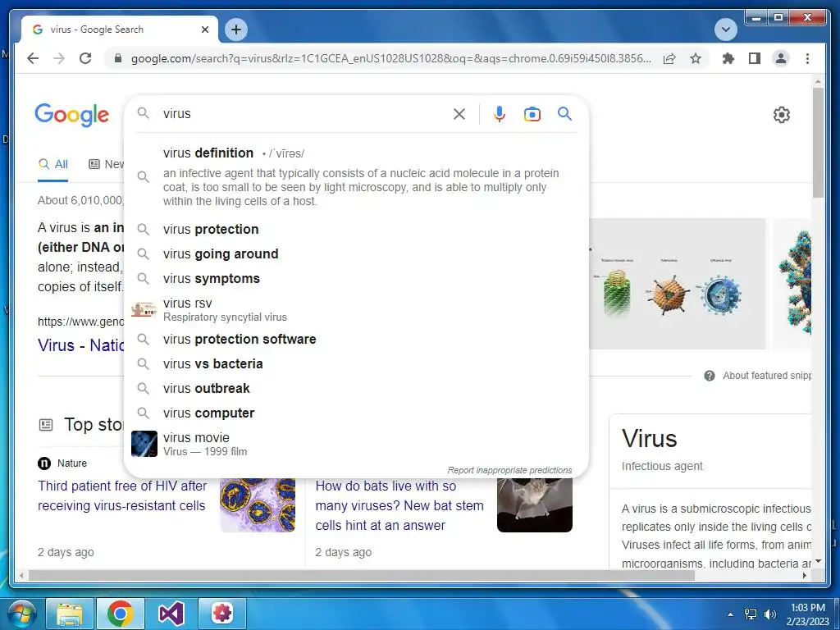
Task: Open the red gear taskbar app
Action: (221, 614)
